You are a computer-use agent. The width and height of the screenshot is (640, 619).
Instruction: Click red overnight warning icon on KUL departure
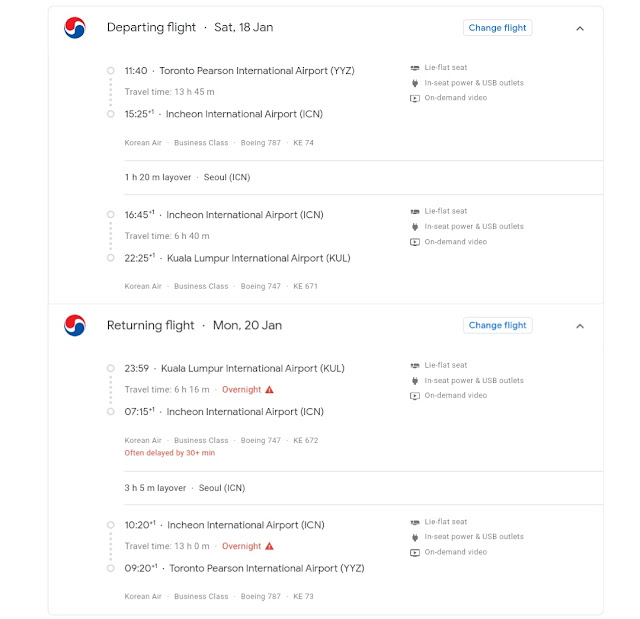(x=269, y=390)
